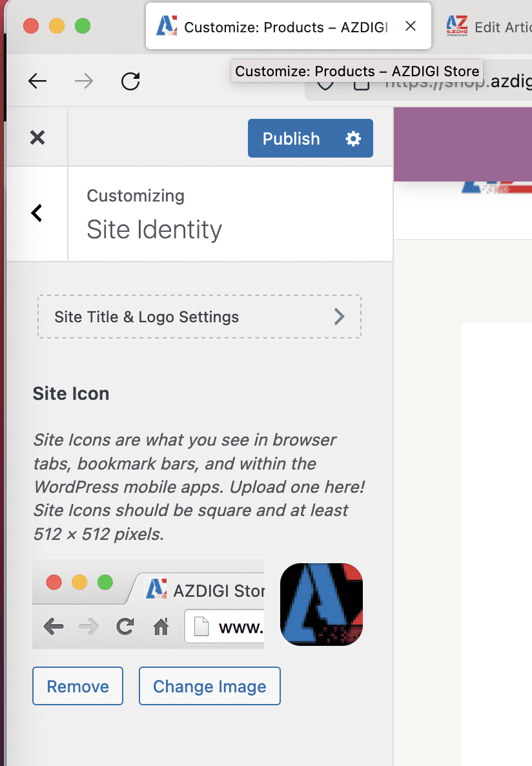
Task: Click the square site icon app preview thumbnail
Action: [321, 604]
